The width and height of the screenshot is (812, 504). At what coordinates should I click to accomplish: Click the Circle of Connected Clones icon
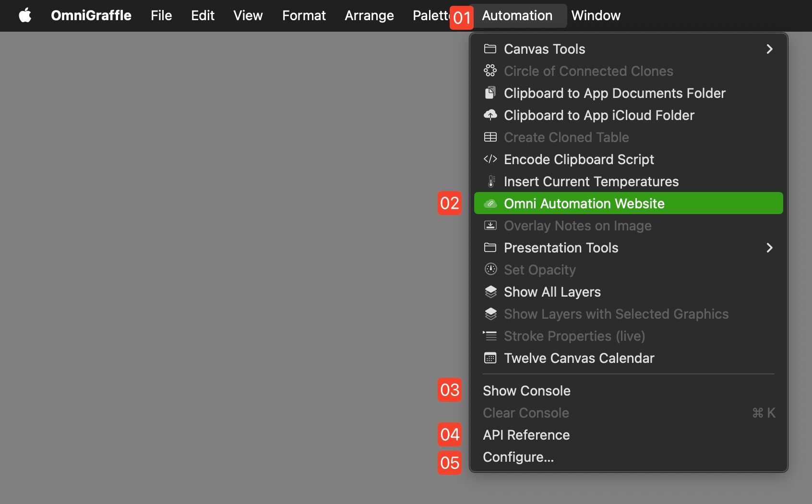490,71
